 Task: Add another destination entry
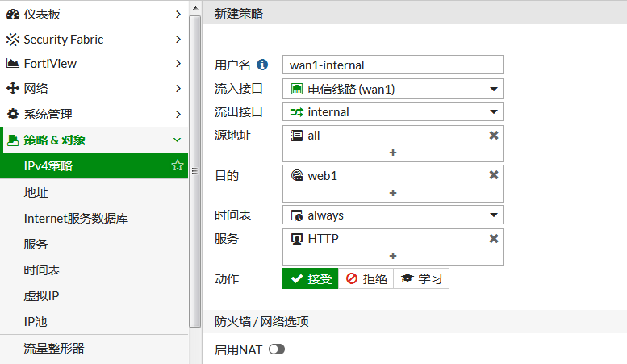pyautogui.click(x=393, y=193)
